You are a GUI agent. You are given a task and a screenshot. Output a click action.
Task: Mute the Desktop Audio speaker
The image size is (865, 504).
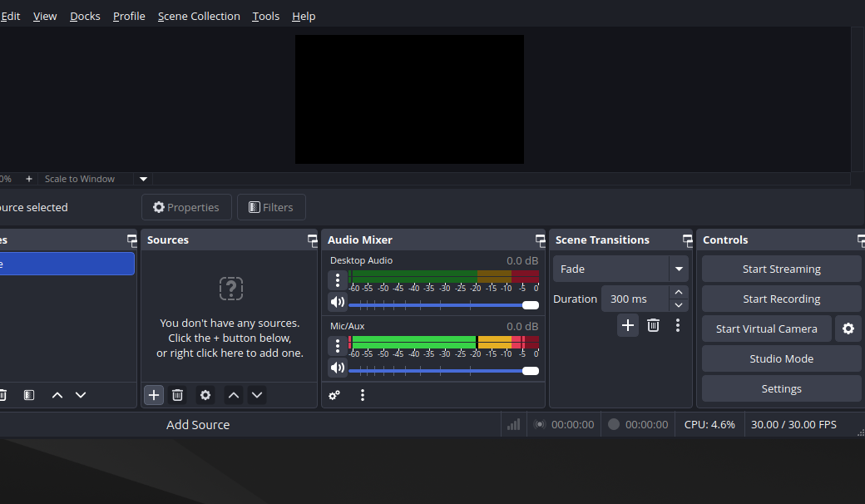tap(337, 302)
